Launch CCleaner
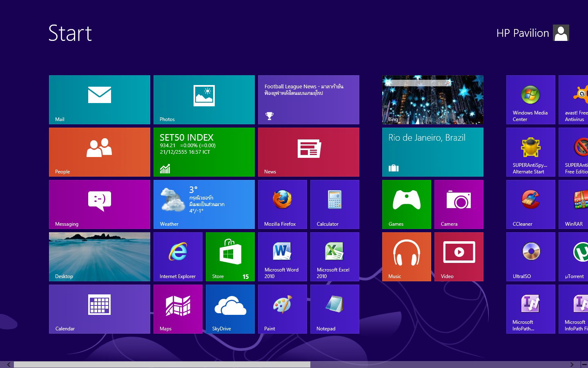588x368 pixels. tap(531, 204)
